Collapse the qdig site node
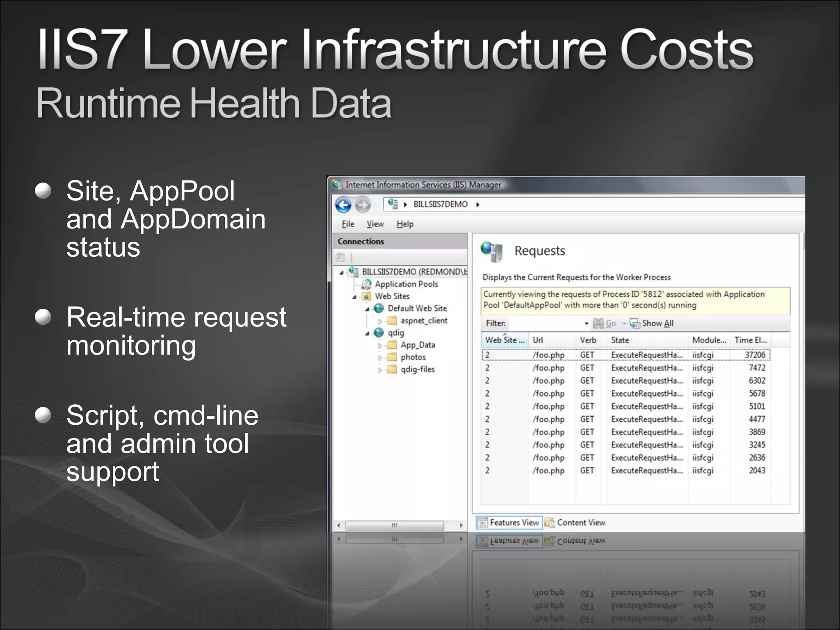Image resolution: width=840 pixels, height=630 pixels. pos(367,334)
